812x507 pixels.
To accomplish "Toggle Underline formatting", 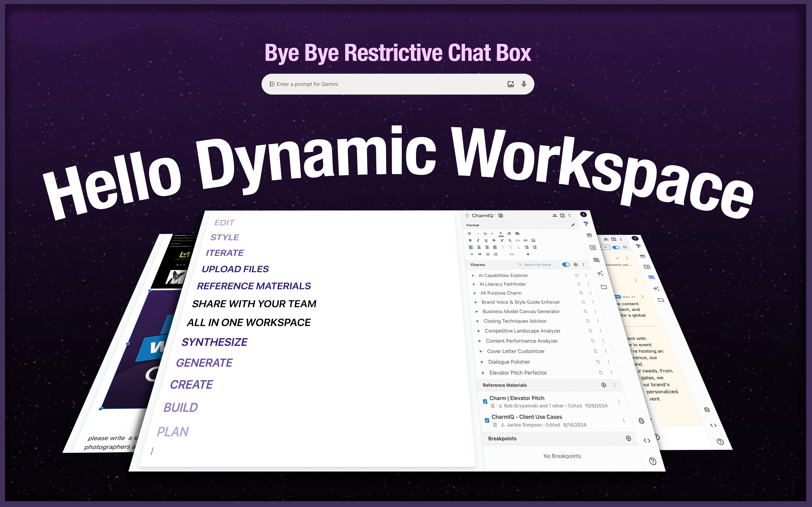I will [x=486, y=240].
